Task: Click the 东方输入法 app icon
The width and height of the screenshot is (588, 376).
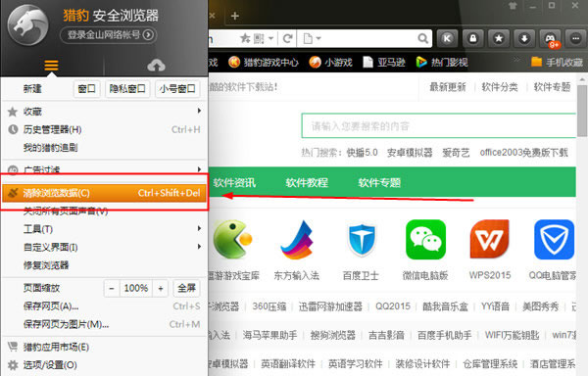Action: click(297, 240)
